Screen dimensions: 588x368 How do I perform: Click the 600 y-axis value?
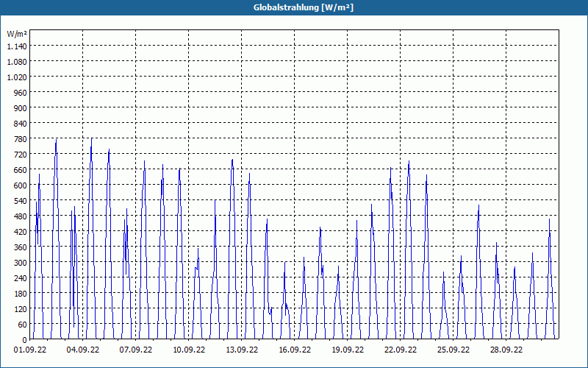pyautogui.click(x=20, y=185)
